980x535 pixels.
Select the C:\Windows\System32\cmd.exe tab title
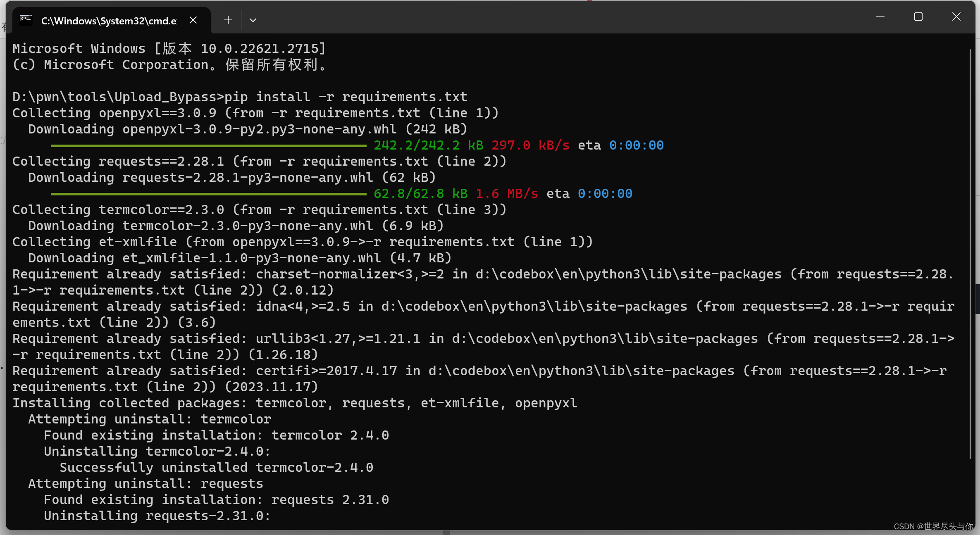click(x=109, y=21)
